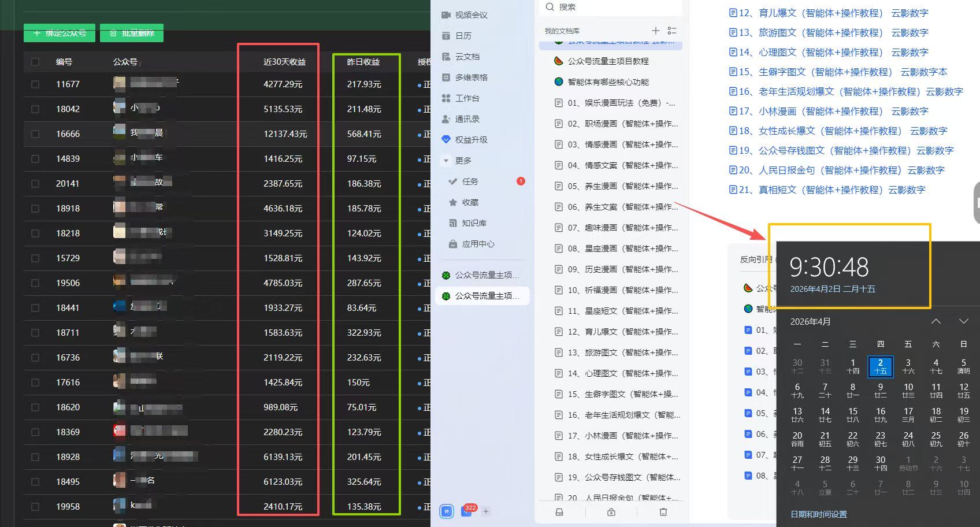Open the 知识库 knowledge base icon
This screenshot has height=527, width=980.
click(x=453, y=222)
